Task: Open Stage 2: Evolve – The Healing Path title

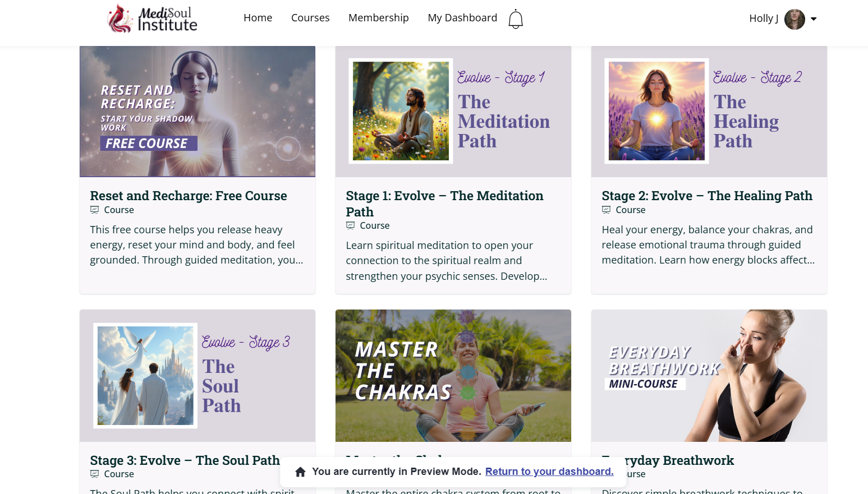Action: click(x=707, y=196)
